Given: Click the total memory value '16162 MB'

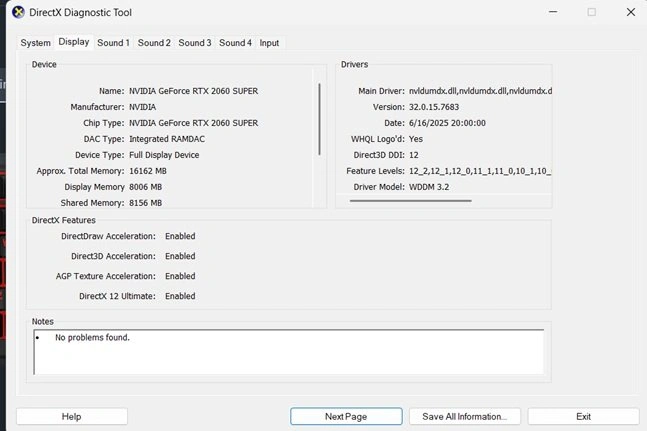Looking at the screenshot, I should coord(148,171).
